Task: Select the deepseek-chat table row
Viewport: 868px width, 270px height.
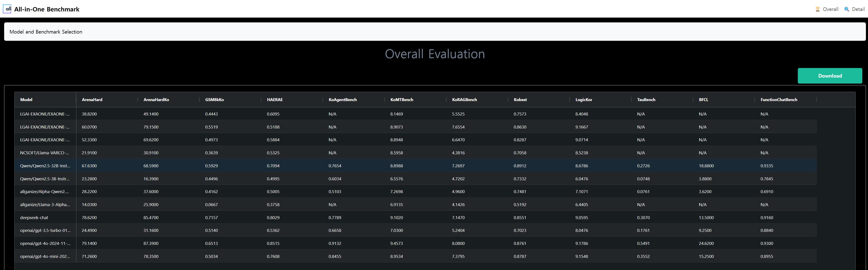Action: click(34, 218)
